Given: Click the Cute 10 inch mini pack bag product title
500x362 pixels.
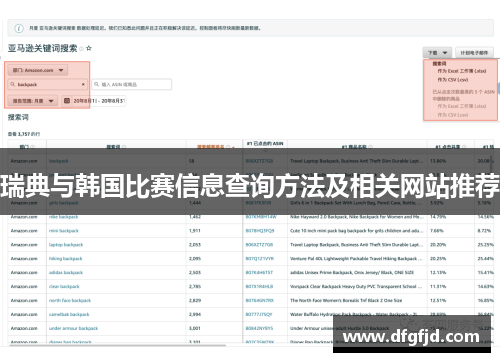Looking at the screenshot, I should (356, 231).
